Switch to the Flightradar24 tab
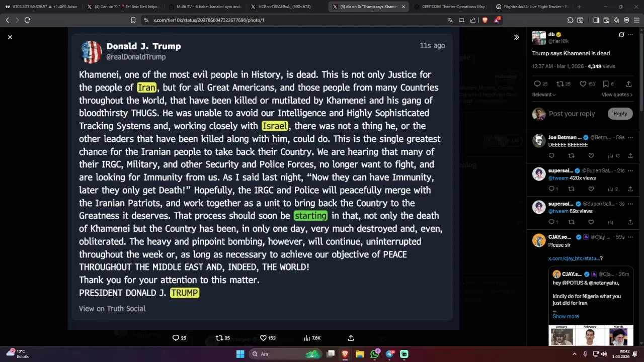The height and width of the screenshot is (362, 644). 532,7
